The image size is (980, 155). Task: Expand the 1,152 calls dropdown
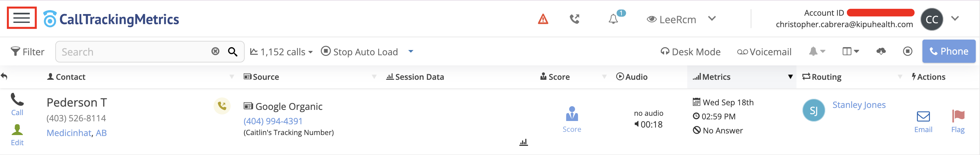pyautogui.click(x=282, y=52)
